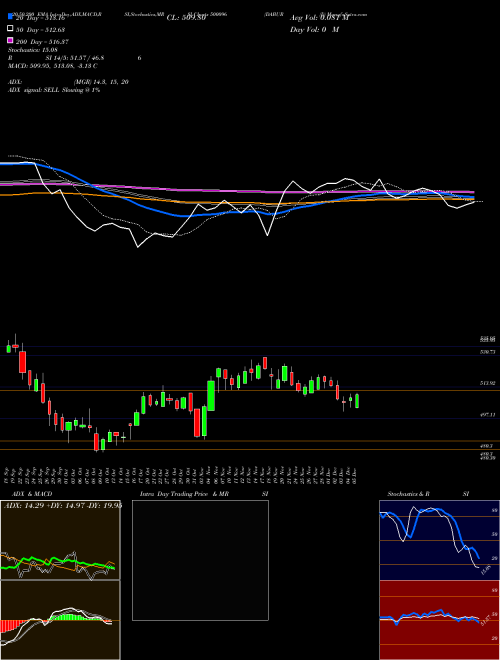Viewport: 500px width, 660px height.
Task: Click the 'Day Vol: 0 M' text
Action: pyautogui.click(x=314, y=29)
